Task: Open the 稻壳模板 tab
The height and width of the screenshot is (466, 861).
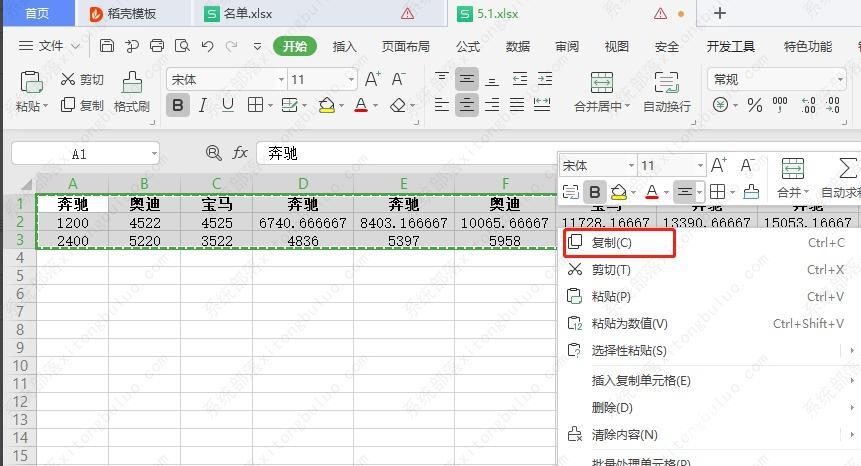Action: tap(133, 14)
